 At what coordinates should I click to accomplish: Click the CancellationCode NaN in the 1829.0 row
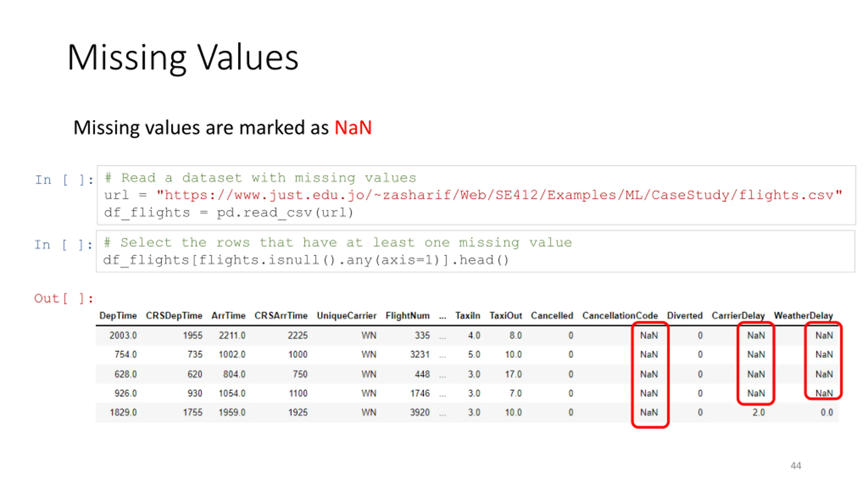point(649,412)
